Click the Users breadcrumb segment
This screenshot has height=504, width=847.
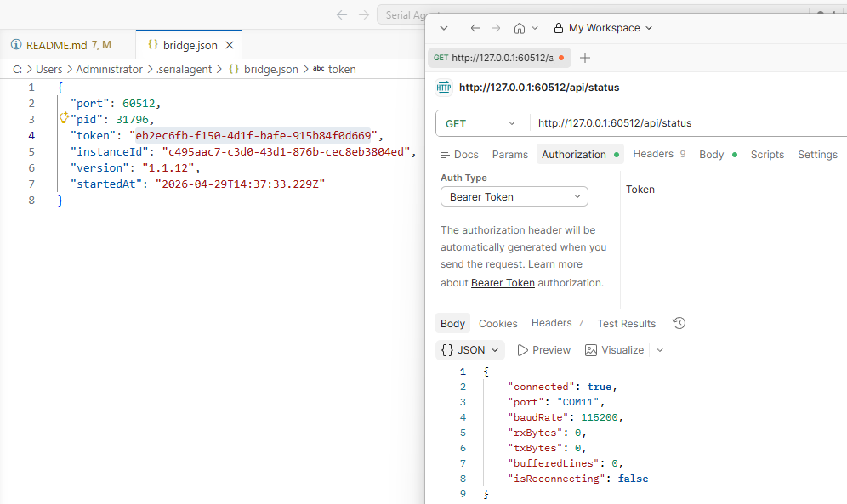[49, 69]
